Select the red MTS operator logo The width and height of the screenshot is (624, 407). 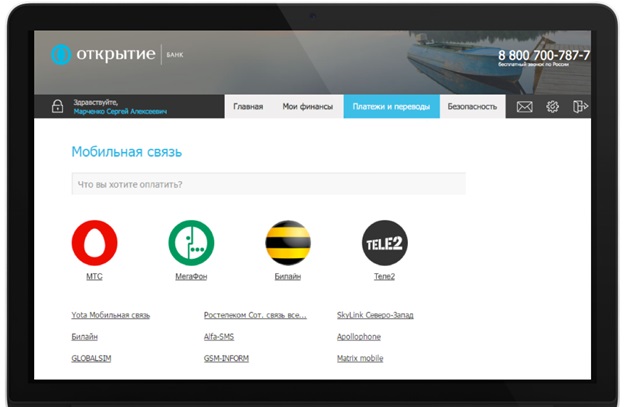pyautogui.click(x=94, y=243)
